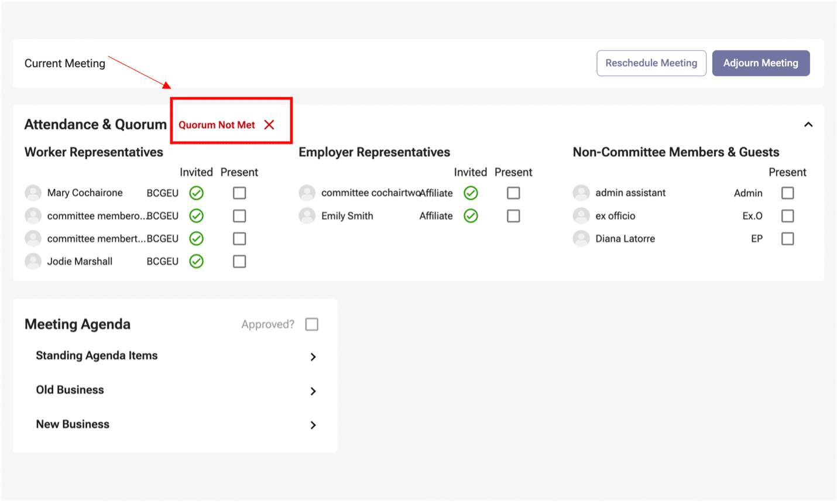
Task: Click Diana Latorre's avatar icon
Action: pos(581,238)
